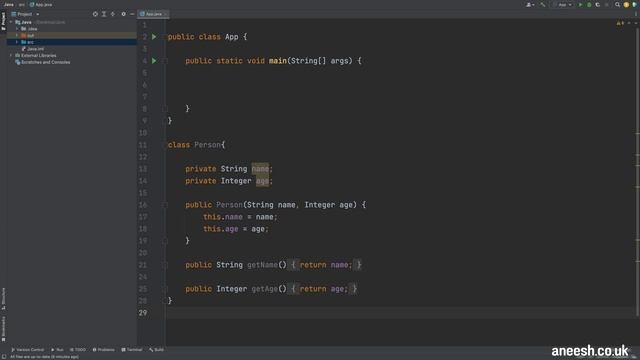
Task: Expand the src folder
Action: [x=17, y=42]
